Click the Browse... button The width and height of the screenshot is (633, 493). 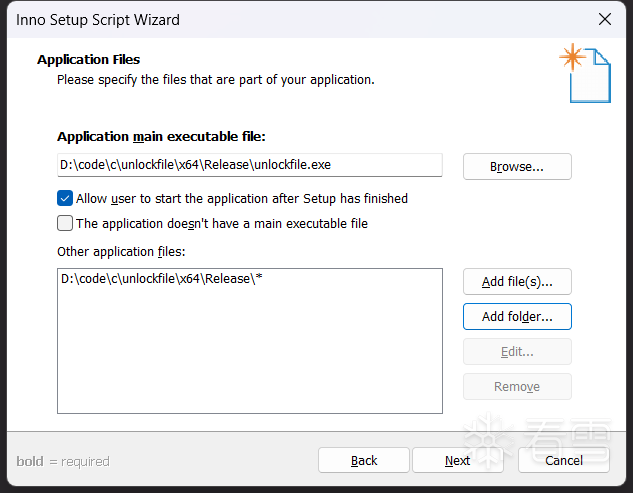point(517,166)
